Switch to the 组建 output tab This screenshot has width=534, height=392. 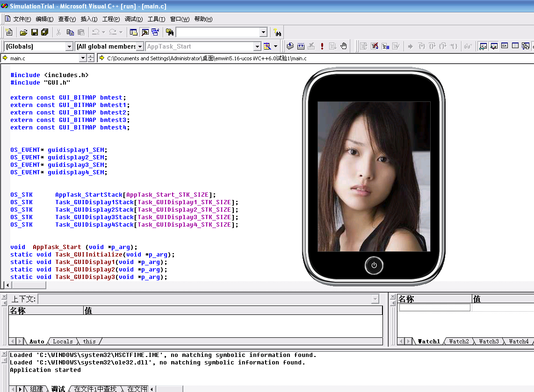point(36,389)
